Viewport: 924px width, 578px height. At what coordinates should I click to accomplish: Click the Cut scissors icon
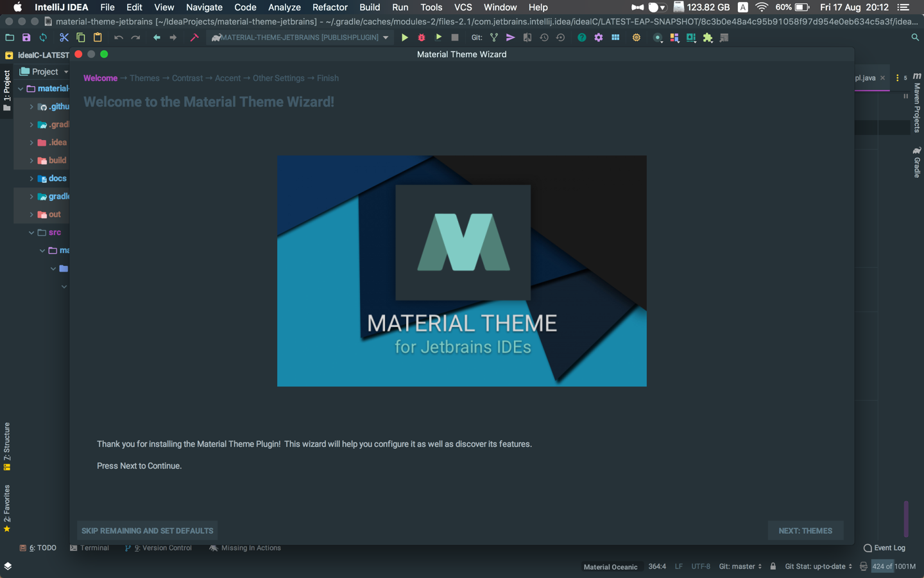click(64, 38)
